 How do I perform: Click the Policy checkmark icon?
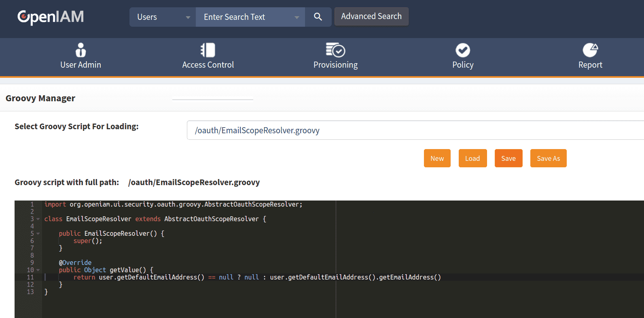[463, 50]
